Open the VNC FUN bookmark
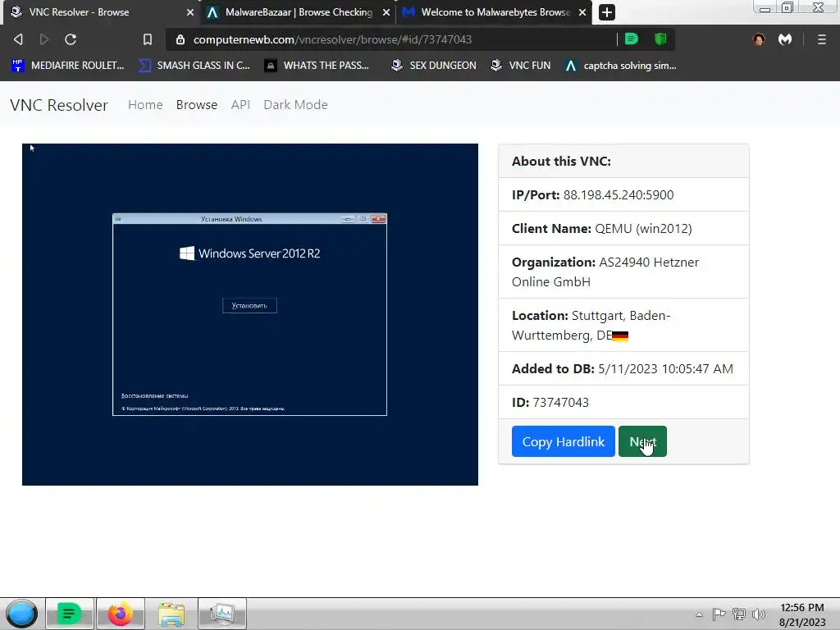The width and height of the screenshot is (840, 630). click(520, 66)
